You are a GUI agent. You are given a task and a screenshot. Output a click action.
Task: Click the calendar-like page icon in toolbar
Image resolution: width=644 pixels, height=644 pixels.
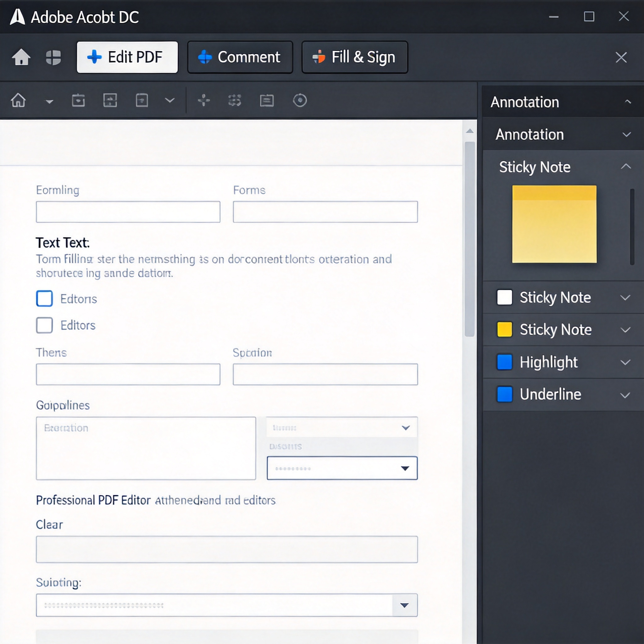tap(78, 100)
